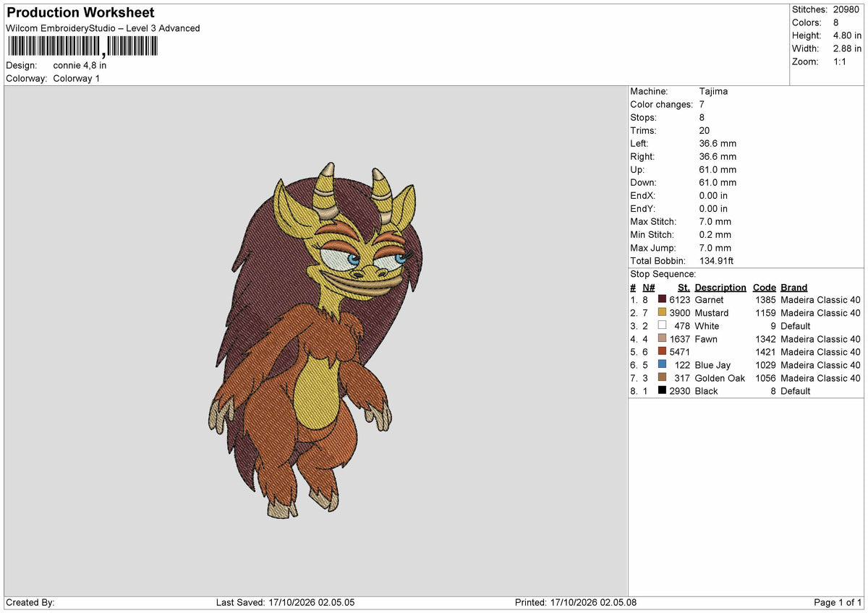Viewport: 868px width, 613px height.
Task: Click the Golden Oak color swatch
Action: (662, 377)
